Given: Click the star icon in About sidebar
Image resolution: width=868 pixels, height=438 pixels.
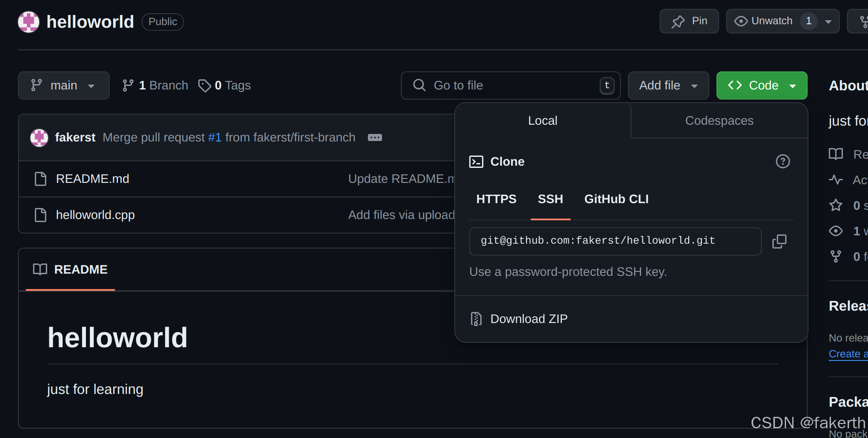Looking at the screenshot, I should (x=836, y=205).
